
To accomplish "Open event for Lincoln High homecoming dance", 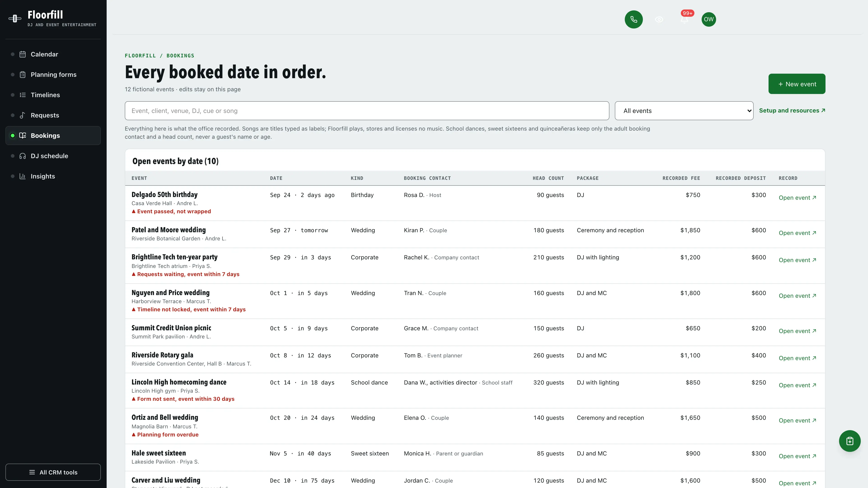I will (x=797, y=385).
